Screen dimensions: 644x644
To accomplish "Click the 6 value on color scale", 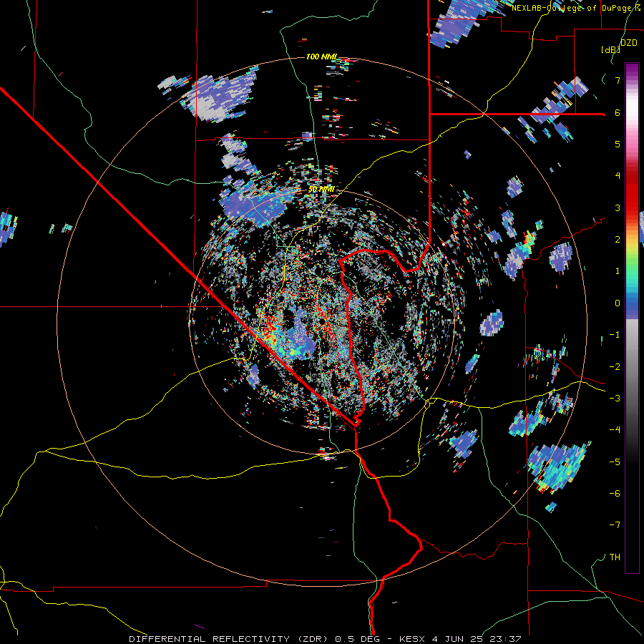I will click(x=618, y=112).
